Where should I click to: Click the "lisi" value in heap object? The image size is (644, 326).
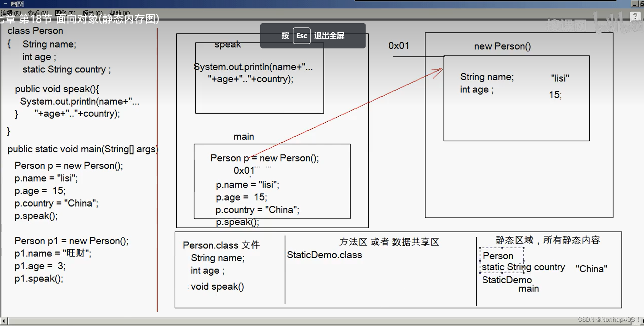tap(560, 78)
